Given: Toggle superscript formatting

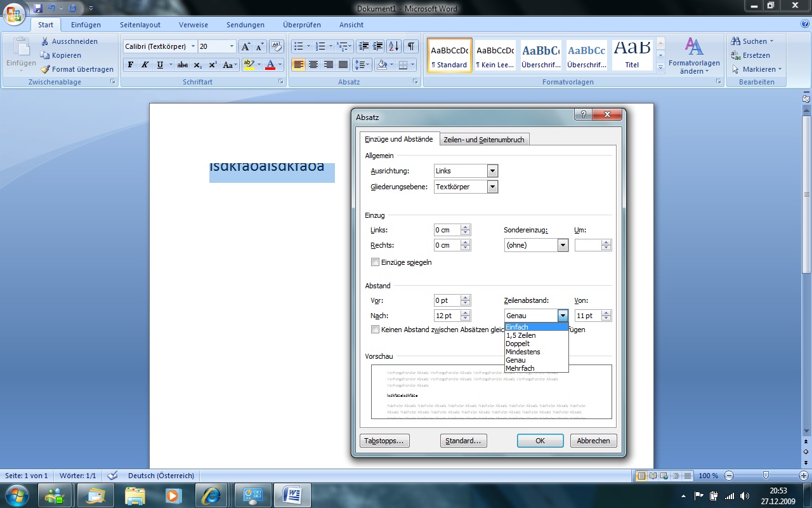Looking at the screenshot, I should point(213,65).
